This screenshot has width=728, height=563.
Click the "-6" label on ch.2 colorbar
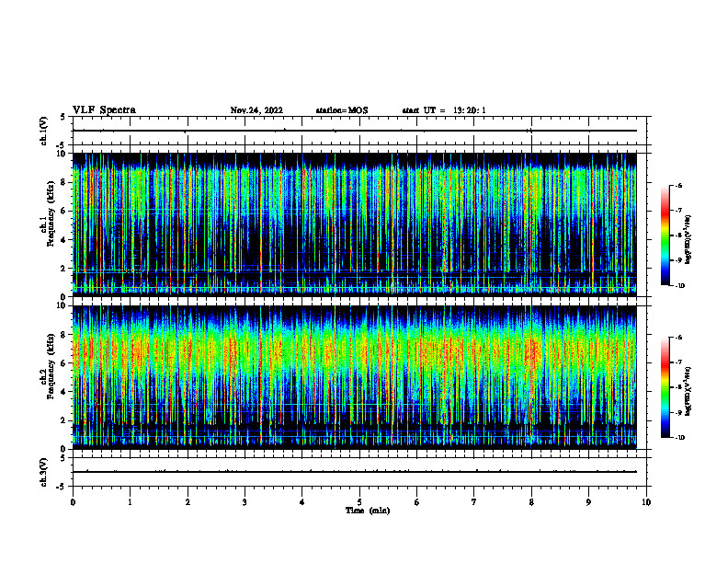(678, 338)
